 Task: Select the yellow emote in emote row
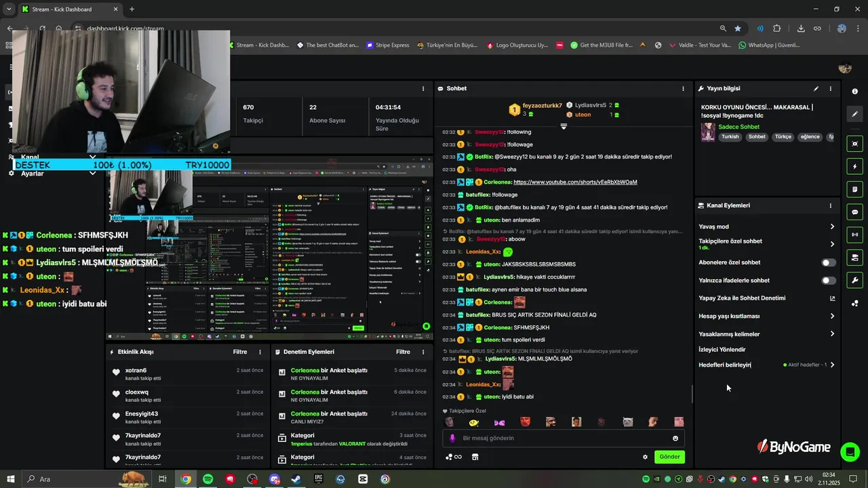pyautogui.click(x=474, y=422)
